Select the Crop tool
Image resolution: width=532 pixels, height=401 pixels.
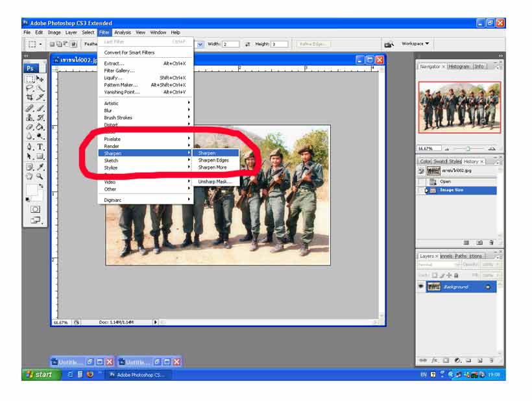point(30,97)
